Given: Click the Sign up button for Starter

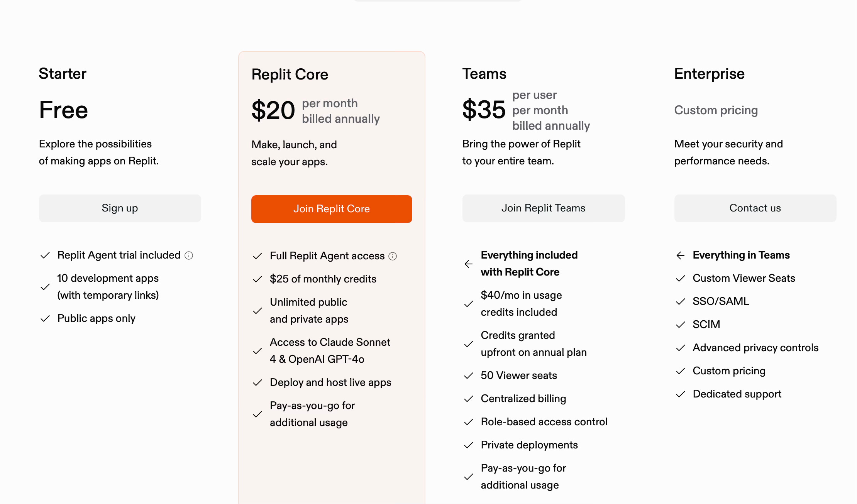Looking at the screenshot, I should click(120, 208).
